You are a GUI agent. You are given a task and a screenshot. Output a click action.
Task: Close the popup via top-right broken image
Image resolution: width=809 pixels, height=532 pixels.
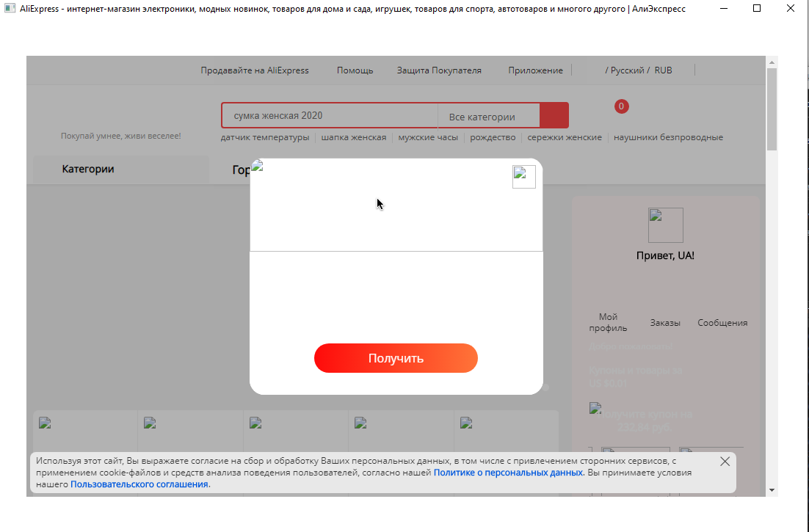click(523, 177)
